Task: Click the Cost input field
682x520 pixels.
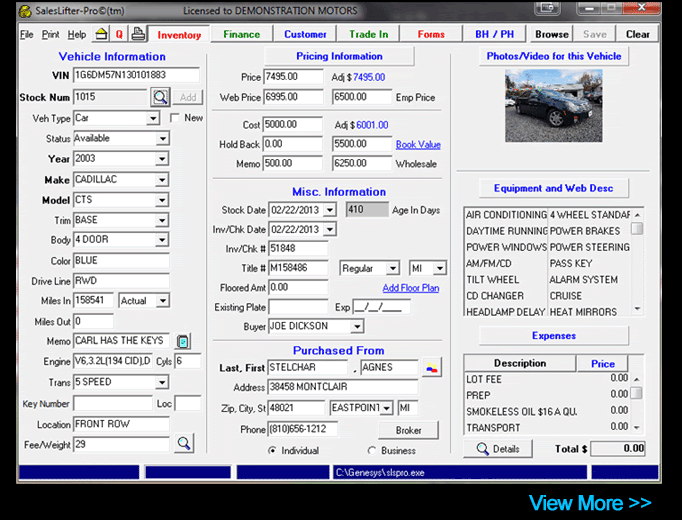Action: pos(292,125)
